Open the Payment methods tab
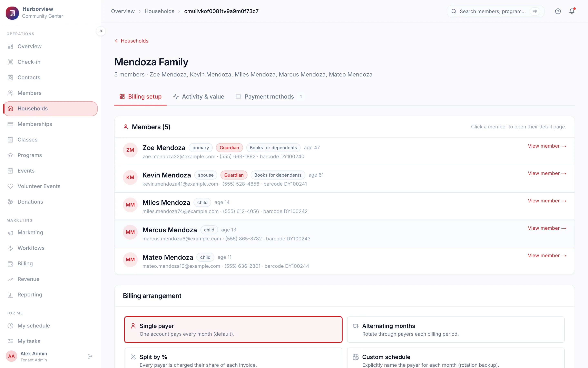This screenshot has width=588, height=368. pyautogui.click(x=269, y=97)
